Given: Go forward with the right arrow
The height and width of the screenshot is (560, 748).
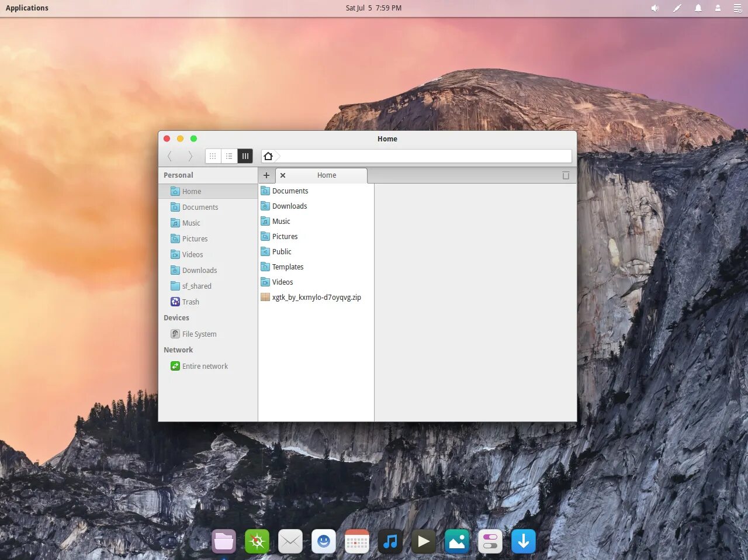Looking at the screenshot, I should [x=190, y=156].
